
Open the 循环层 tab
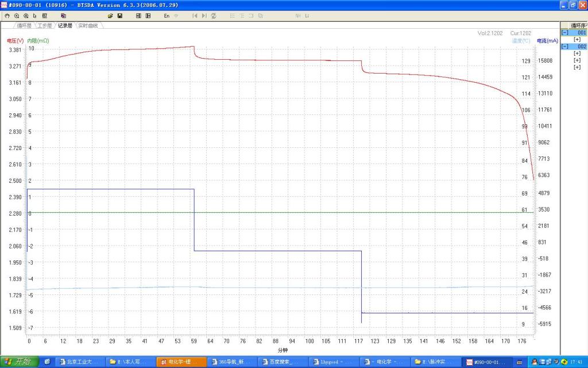[24, 25]
